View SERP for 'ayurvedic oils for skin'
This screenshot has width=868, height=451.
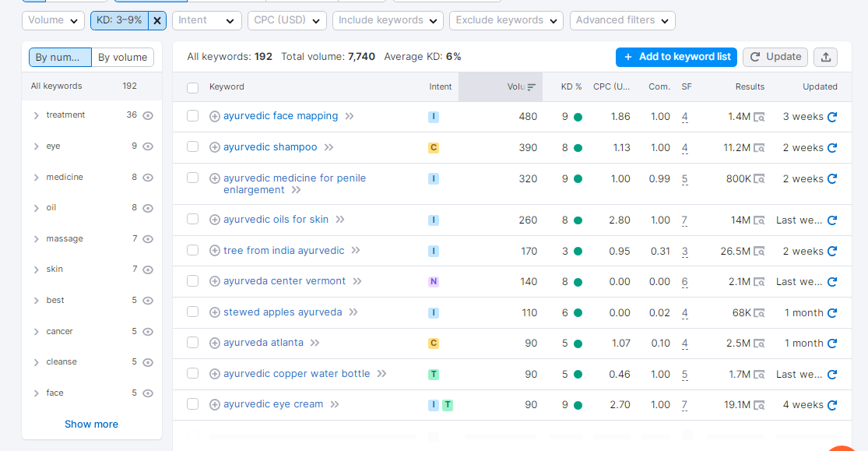pyautogui.click(x=759, y=220)
